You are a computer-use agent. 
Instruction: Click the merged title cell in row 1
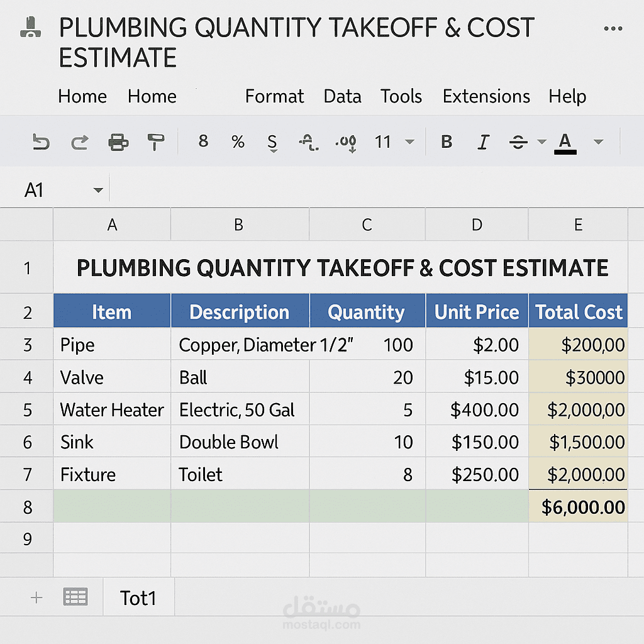(340, 268)
